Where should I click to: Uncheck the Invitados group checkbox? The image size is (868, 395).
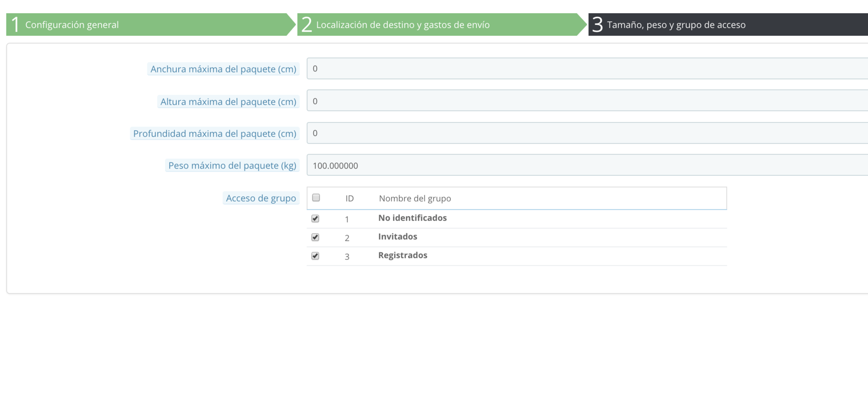(316, 237)
